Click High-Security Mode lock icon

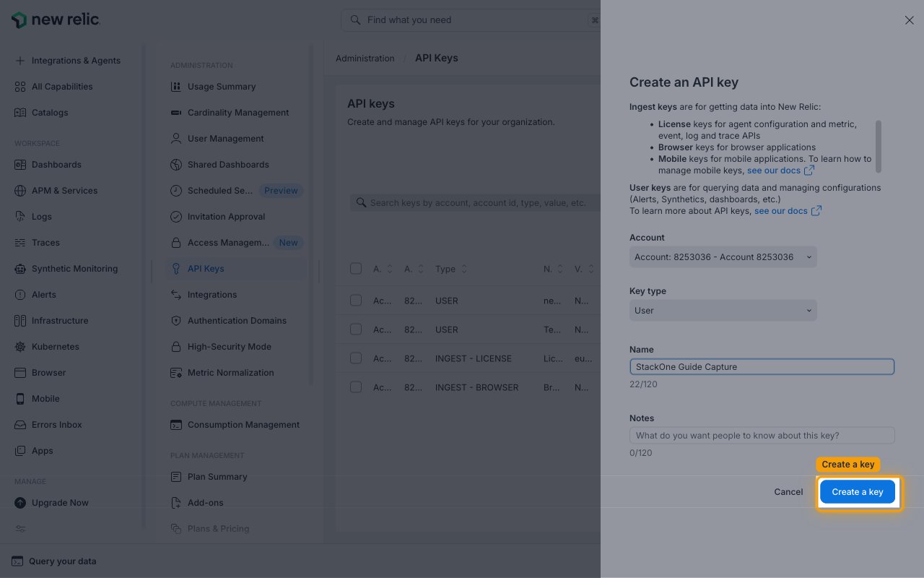pyautogui.click(x=176, y=347)
